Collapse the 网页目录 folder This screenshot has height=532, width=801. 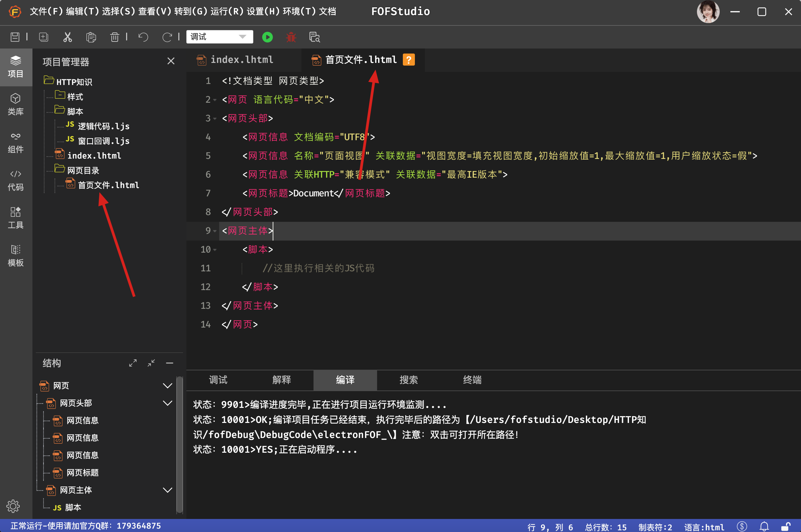click(60, 169)
